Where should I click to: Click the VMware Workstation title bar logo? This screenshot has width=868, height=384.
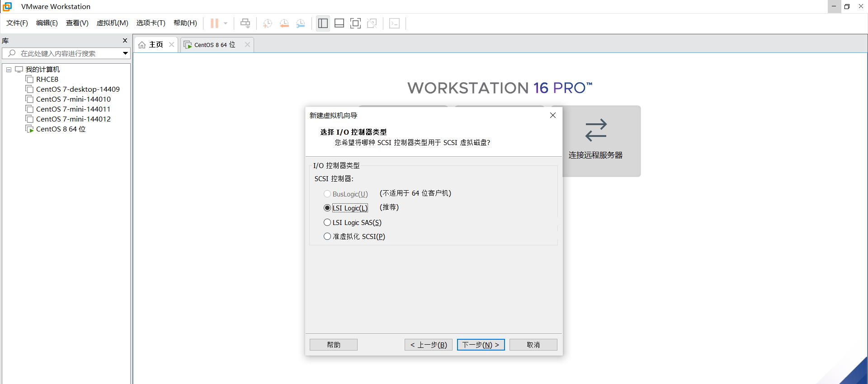pyautogui.click(x=7, y=6)
